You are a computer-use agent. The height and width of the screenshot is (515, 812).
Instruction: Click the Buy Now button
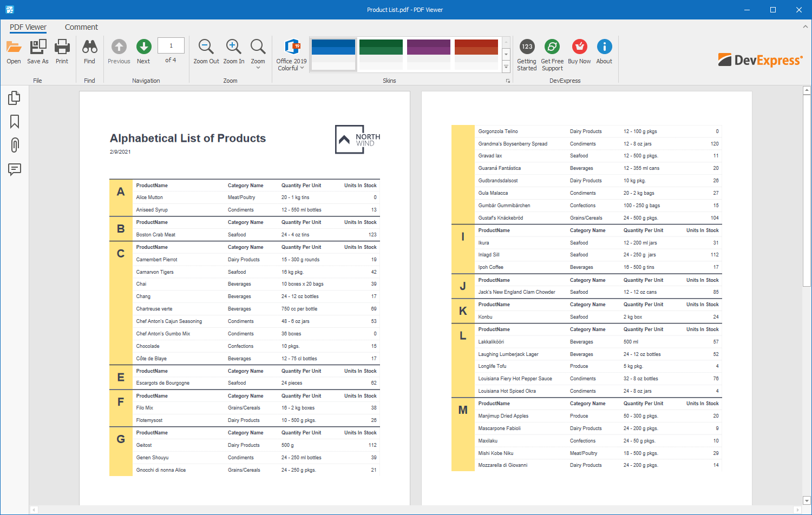click(579, 51)
